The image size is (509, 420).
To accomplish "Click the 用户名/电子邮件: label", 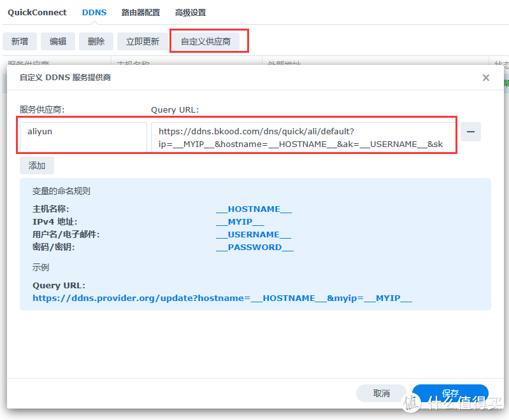I will click(x=66, y=234).
